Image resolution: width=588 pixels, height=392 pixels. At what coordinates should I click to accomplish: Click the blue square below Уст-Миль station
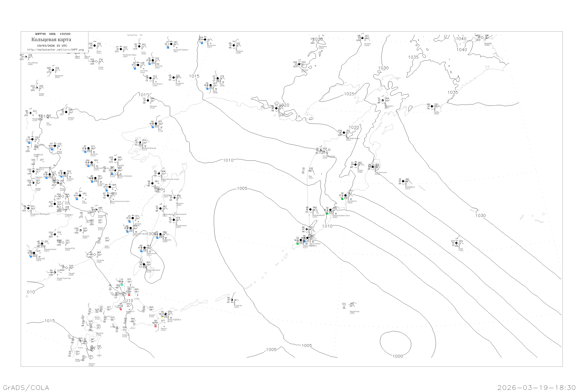(x=135, y=68)
